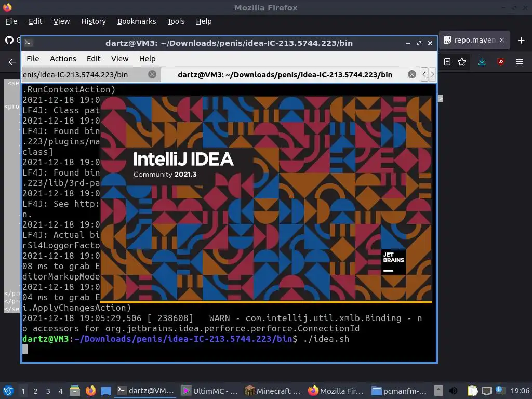This screenshot has height=399, width=532.
Task: Click the Firefox icon in the Firefox title bar
Action: [7, 7]
